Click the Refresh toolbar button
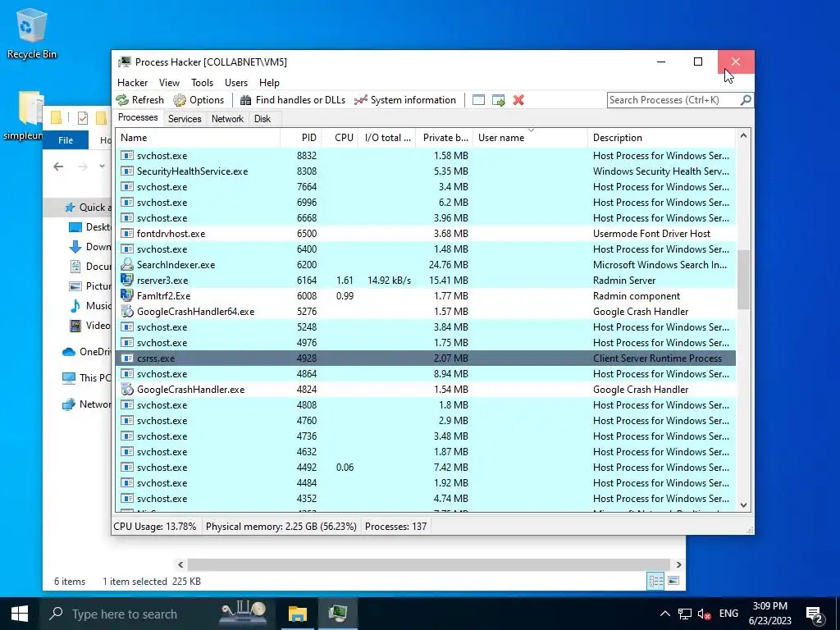The image size is (840, 630). tap(140, 100)
